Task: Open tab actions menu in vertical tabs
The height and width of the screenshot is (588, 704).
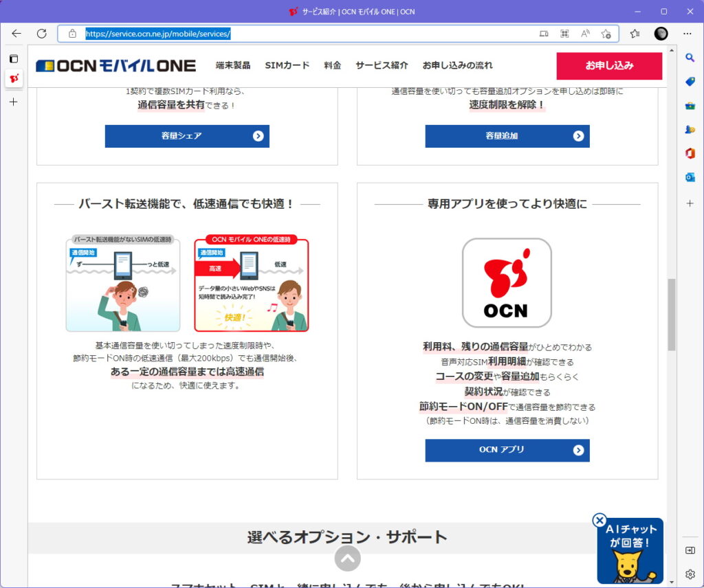Action: click(x=14, y=59)
